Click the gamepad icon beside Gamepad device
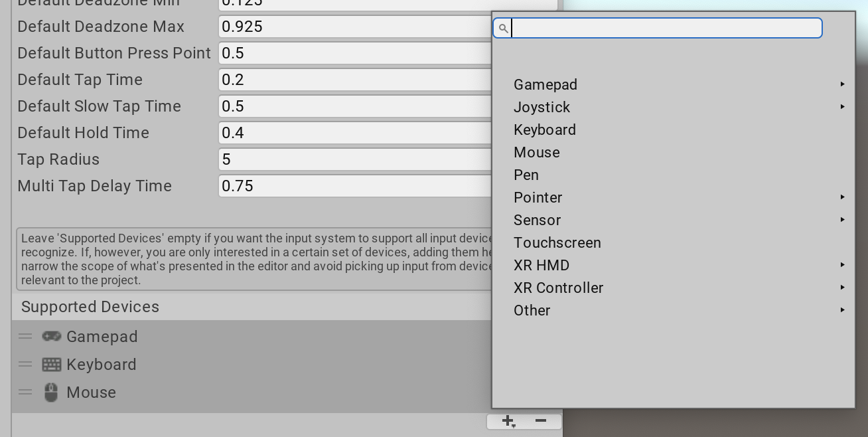 point(52,336)
